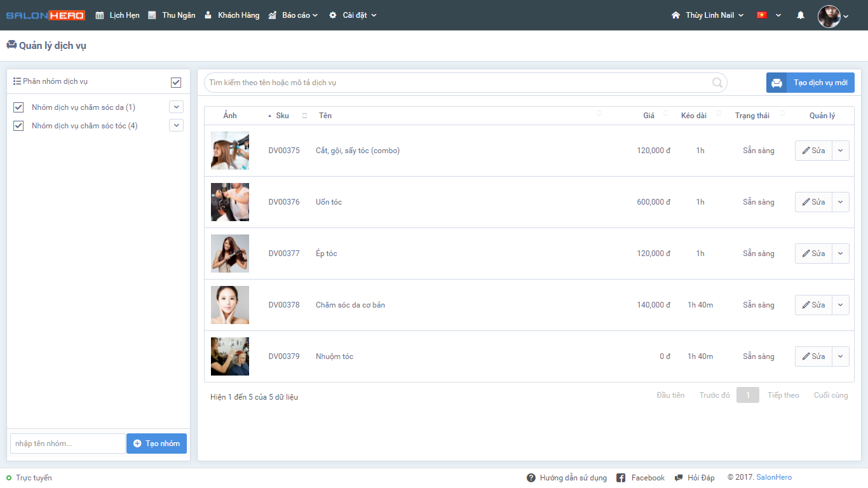Open the notifications bell
The height and width of the screenshot is (488, 868).
[801, 15]
